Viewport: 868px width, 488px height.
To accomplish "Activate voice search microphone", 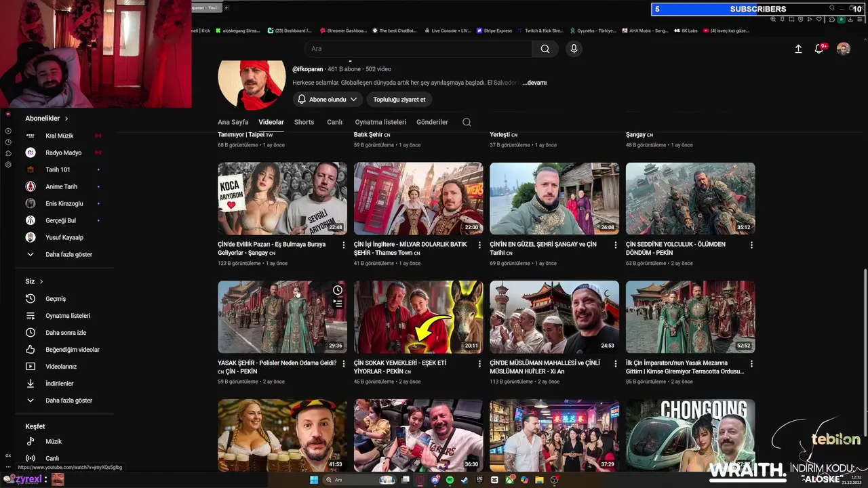I will click(574, 49).
